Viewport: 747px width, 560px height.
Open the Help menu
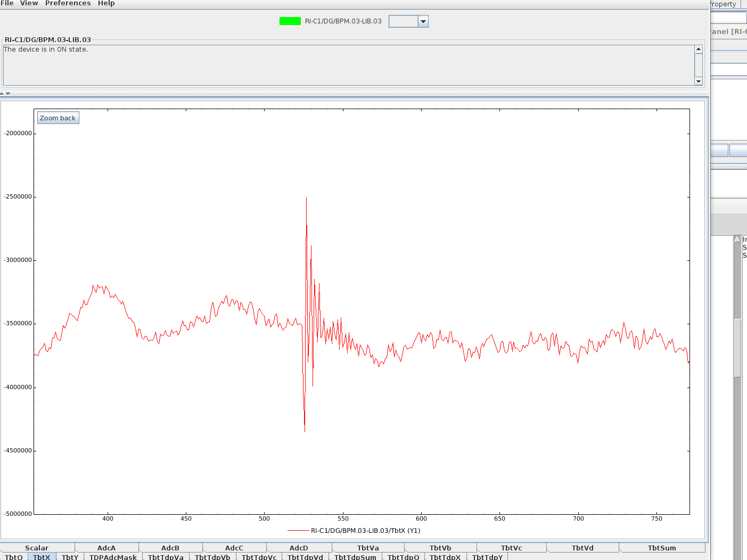[x=106, y=3]
